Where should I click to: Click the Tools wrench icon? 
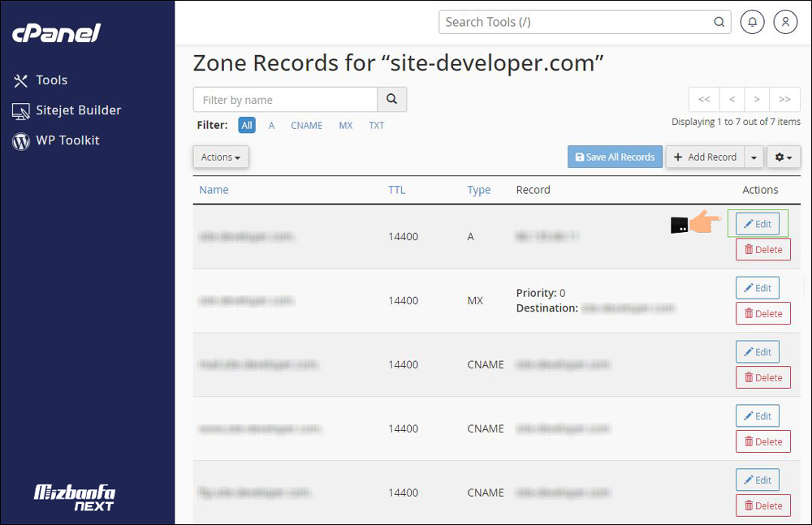click(21, 81)
